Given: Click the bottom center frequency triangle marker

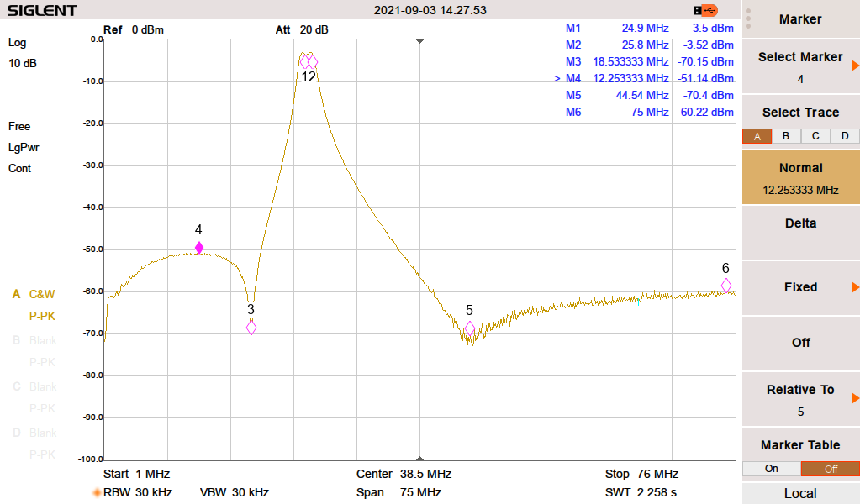Looking at the screenshot, I should click(x=420, y=458).
